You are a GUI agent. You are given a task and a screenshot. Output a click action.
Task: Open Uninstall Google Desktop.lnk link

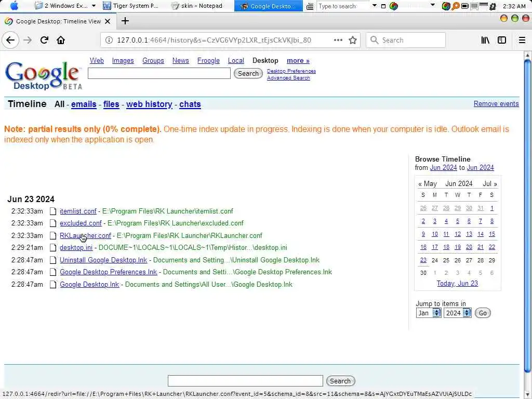click(103, 260)
